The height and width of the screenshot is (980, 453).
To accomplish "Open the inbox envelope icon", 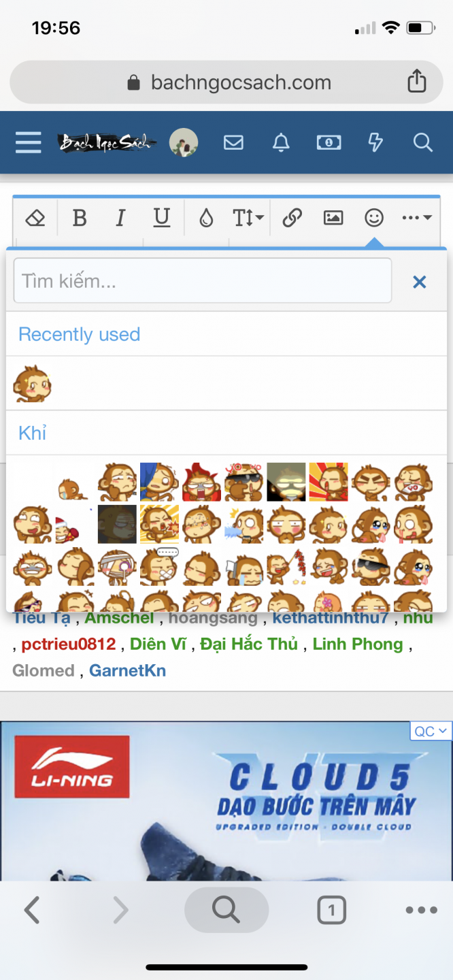I will (233, 142).
